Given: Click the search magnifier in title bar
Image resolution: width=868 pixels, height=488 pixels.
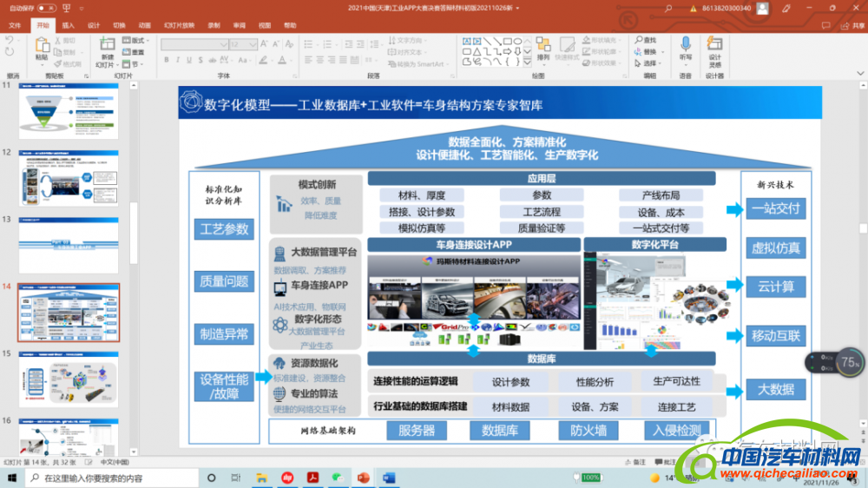Looking at the screenshot, I should (x=668, y=9).
